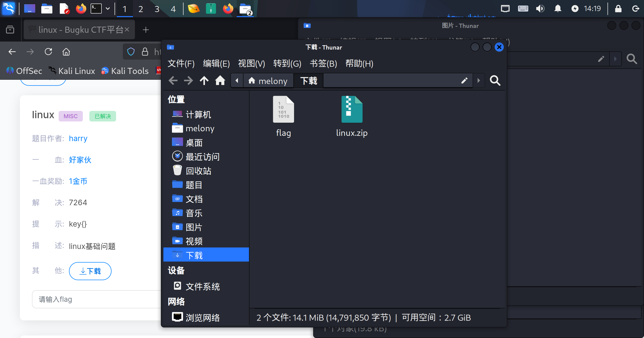644x338 pixels.
Task: Open 书签(B) bookmarks menu
Action: pos(323,64)
